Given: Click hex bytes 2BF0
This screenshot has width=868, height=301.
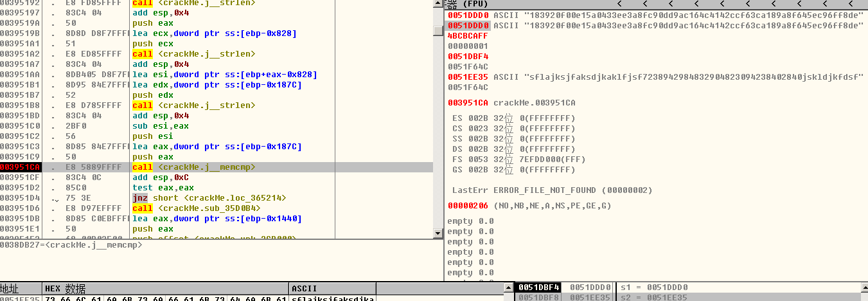Looking at the screenshot, I should point(76,126).
